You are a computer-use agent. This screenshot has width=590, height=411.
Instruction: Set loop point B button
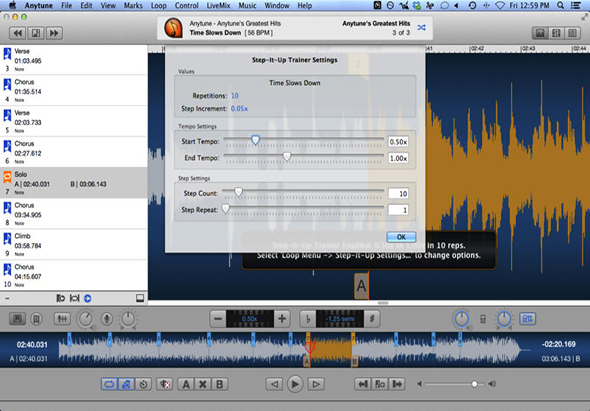[x=219, y=384]
